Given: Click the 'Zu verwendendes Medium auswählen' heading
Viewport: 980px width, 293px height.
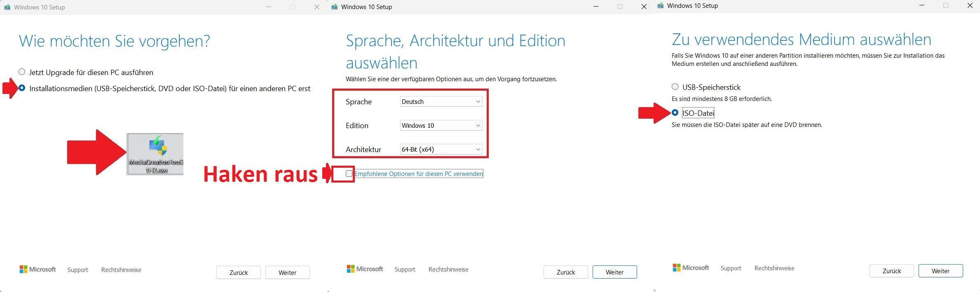Looking at the screenshot, I should coord(802,40).
